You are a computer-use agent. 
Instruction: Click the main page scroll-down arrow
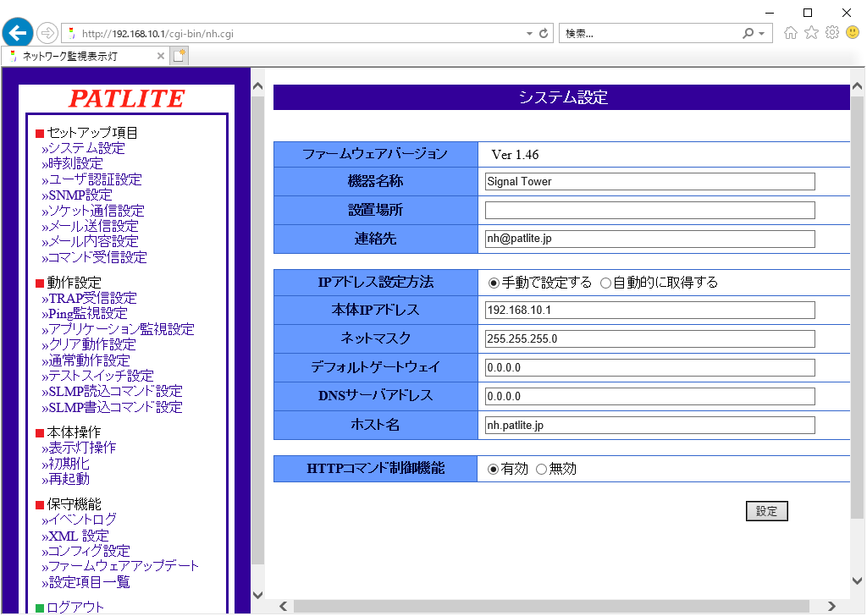coord(858,580)
